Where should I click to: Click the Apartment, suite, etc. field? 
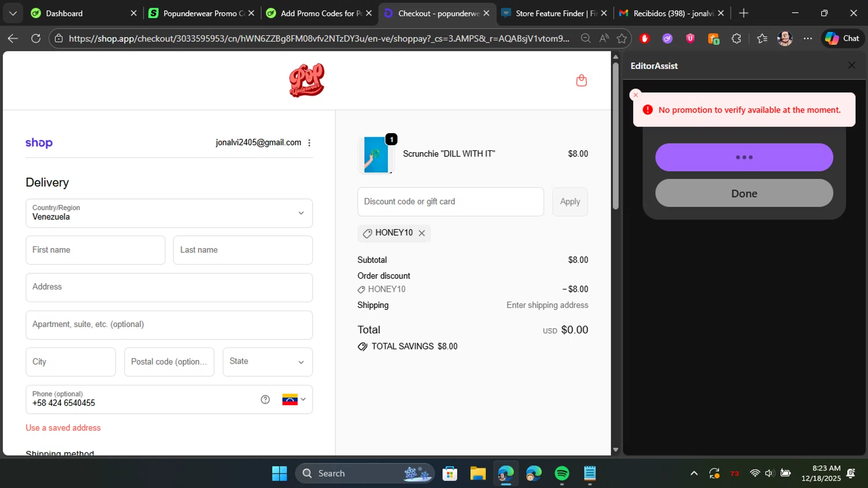(x=169, y=325)
